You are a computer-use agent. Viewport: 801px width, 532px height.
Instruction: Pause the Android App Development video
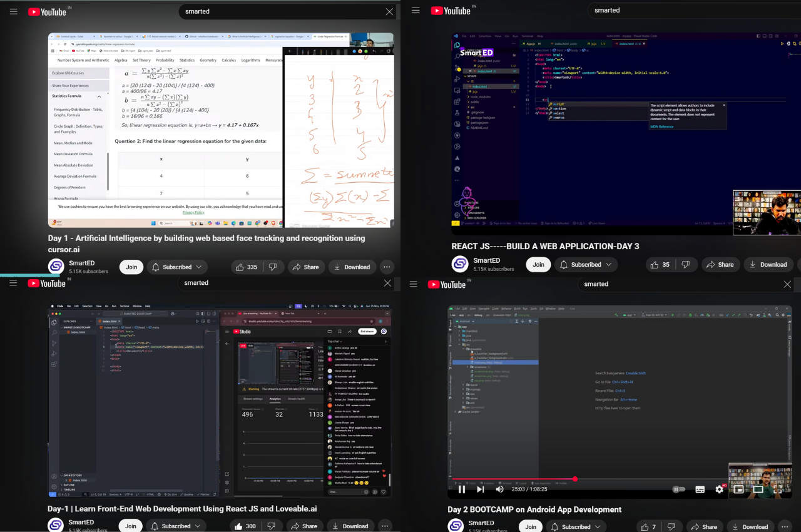462,489
